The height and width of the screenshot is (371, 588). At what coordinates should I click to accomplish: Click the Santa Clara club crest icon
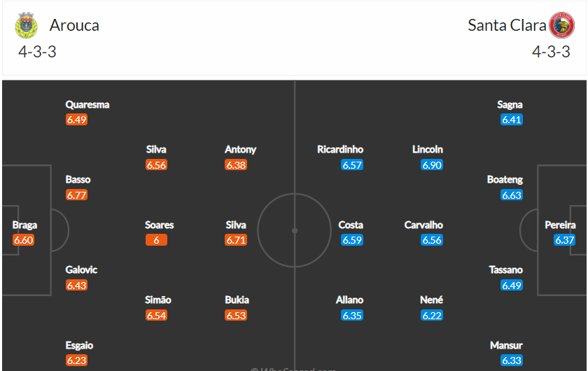[x=561, y=25]
